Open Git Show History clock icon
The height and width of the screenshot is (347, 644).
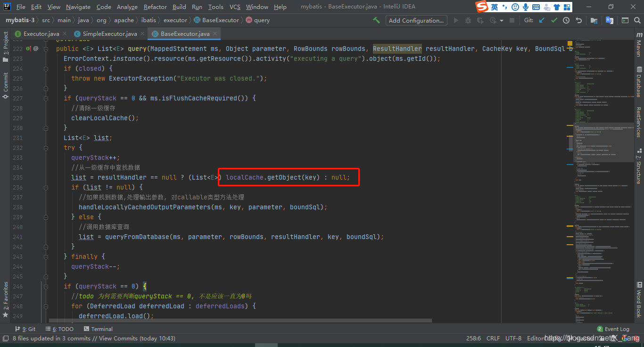click(x=566, y=20)
